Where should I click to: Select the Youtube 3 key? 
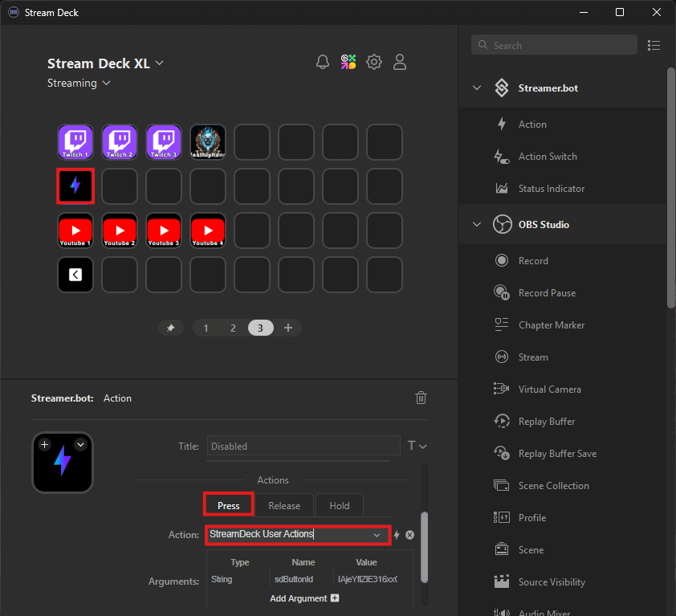pyautogui.click(x=164, y=230)
